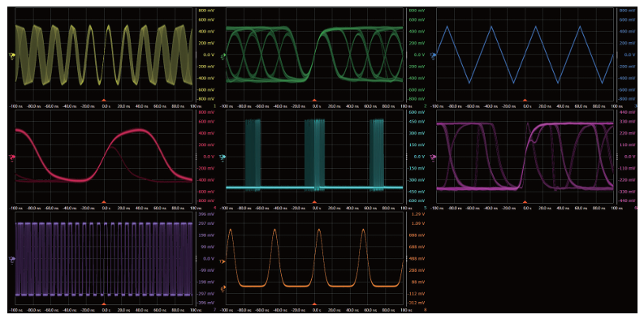Screen dimensions: 644x319
Task: Select the purple square-wave waveform grid
Action: (x=103, y=259)
